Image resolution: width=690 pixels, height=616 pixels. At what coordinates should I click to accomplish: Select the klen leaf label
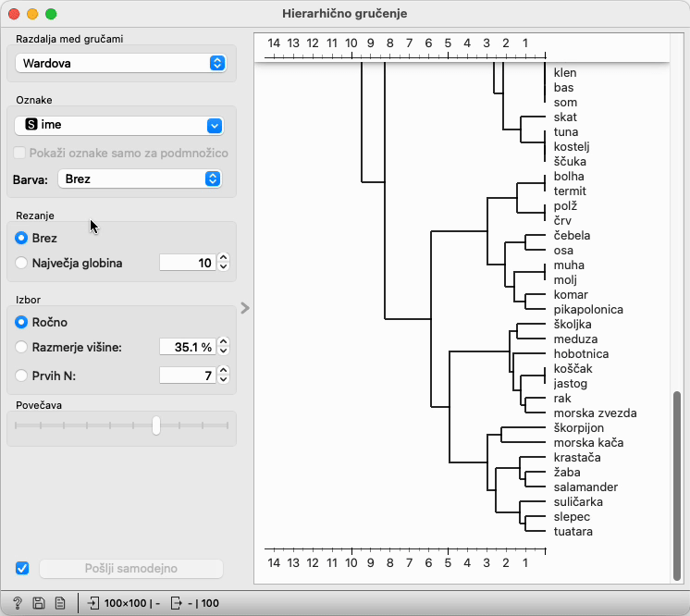[x=565, y=72]
